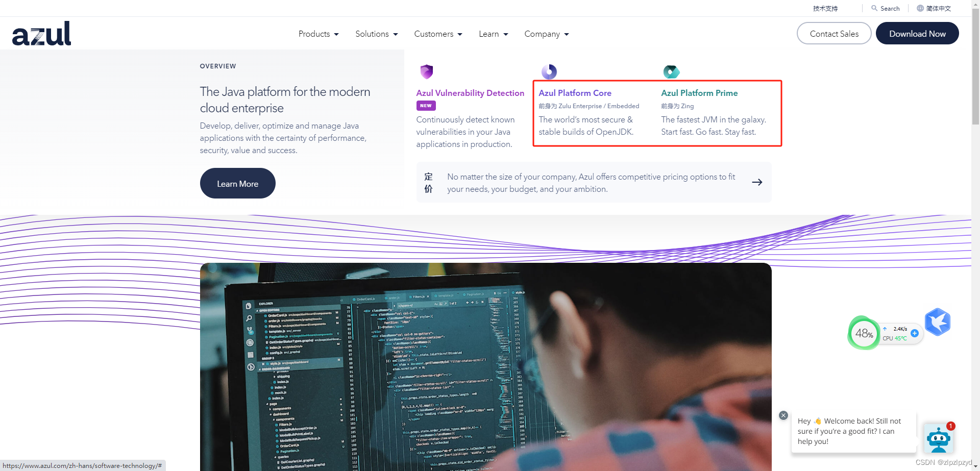The width and height of the screenshot is (980, 471).
Task: Open the chatbot robot icon
Action: pos(939,438)
